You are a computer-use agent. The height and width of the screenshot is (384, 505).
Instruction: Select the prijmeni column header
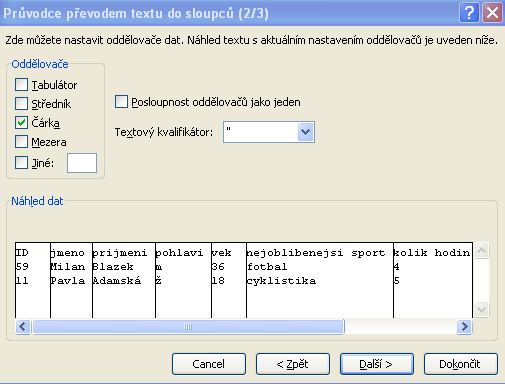(x=120, y=253)
